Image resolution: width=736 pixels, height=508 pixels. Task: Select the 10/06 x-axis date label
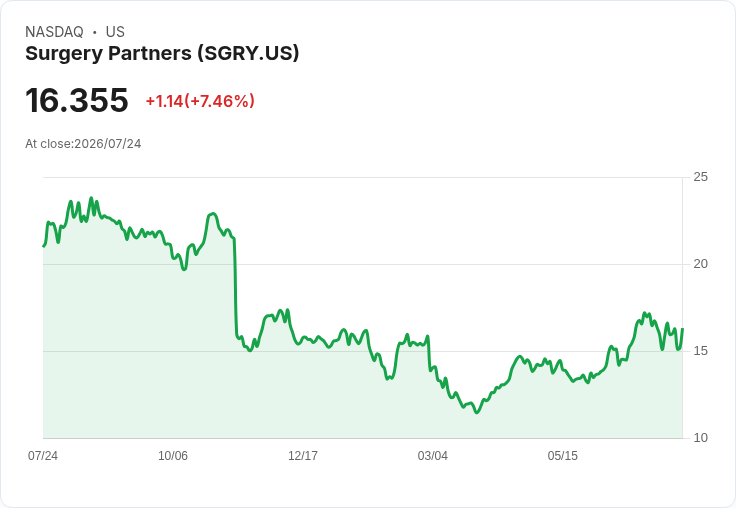coord(173,455)
